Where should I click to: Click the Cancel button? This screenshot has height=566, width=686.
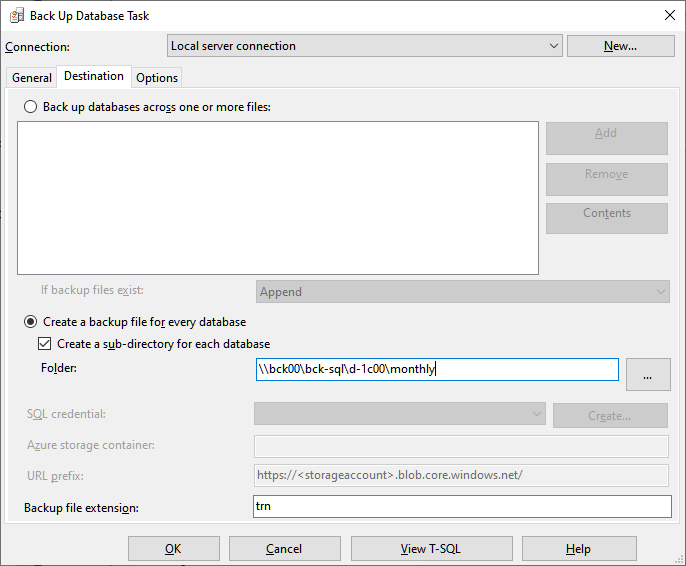coord(284,549)
